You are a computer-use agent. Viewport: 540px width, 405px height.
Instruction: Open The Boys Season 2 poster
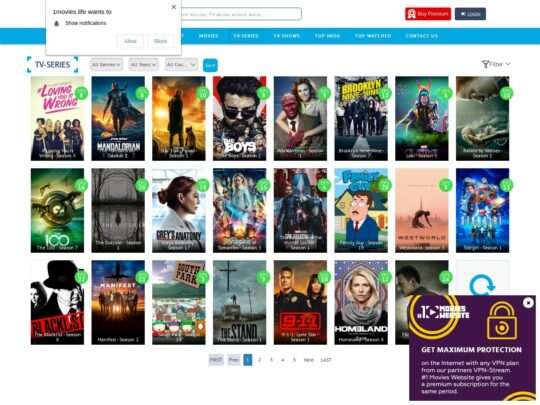[239, 118]
